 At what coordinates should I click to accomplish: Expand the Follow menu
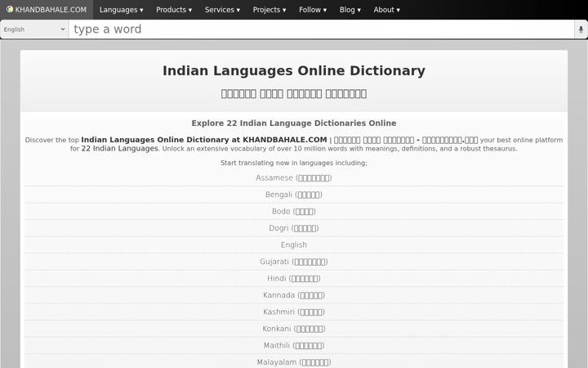[312, 10]
